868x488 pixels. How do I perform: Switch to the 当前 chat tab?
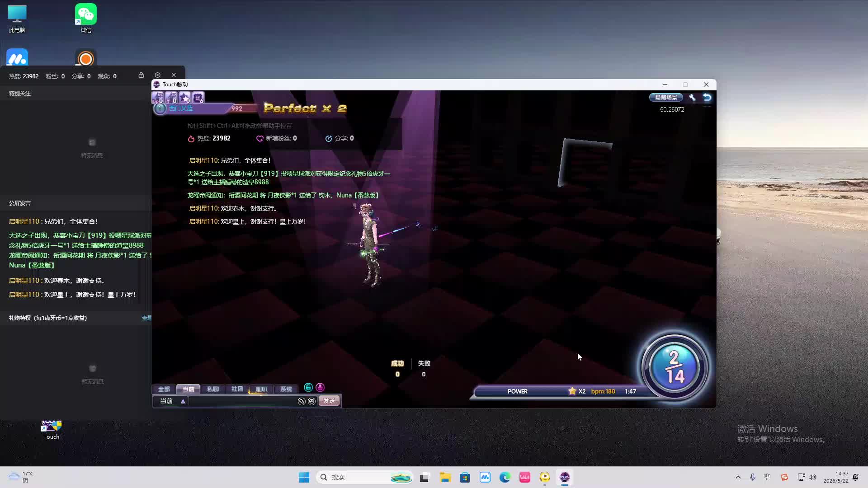pyautogui.click(x=189, y=389)
